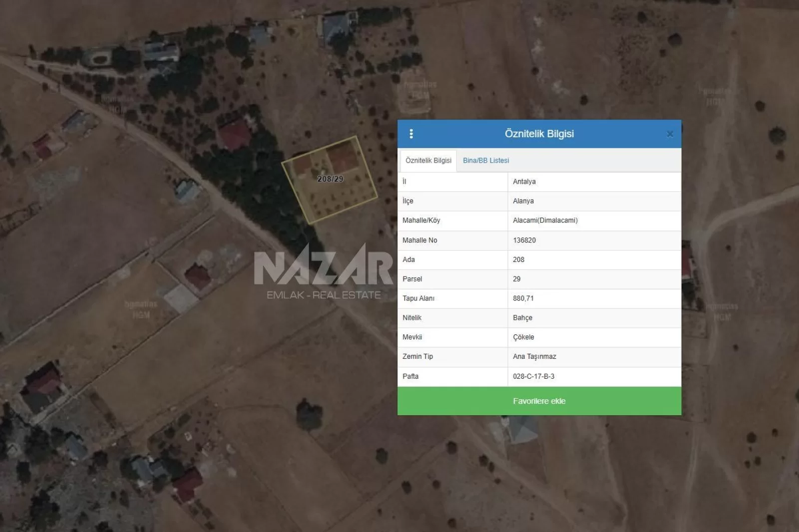Click the Bahçe value in Nitelik row
Screen dimensions: 799x532
coord(522,318)
